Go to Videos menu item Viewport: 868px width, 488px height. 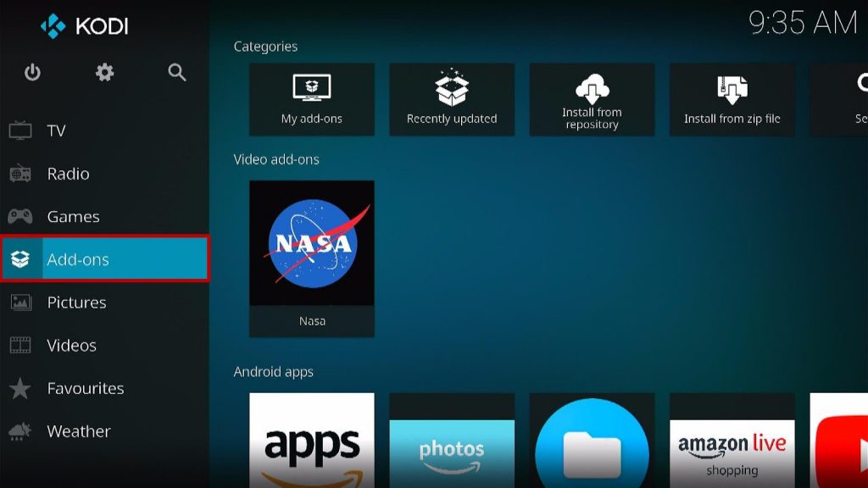104,346
